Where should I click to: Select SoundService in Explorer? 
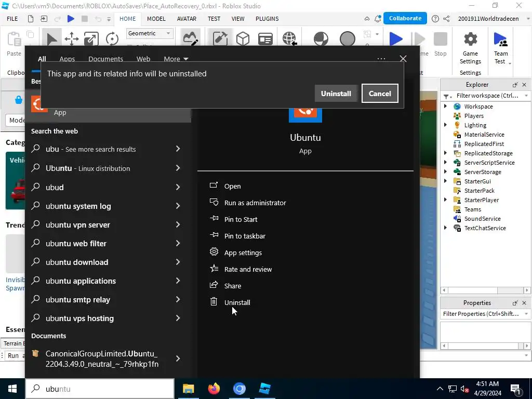482,219
